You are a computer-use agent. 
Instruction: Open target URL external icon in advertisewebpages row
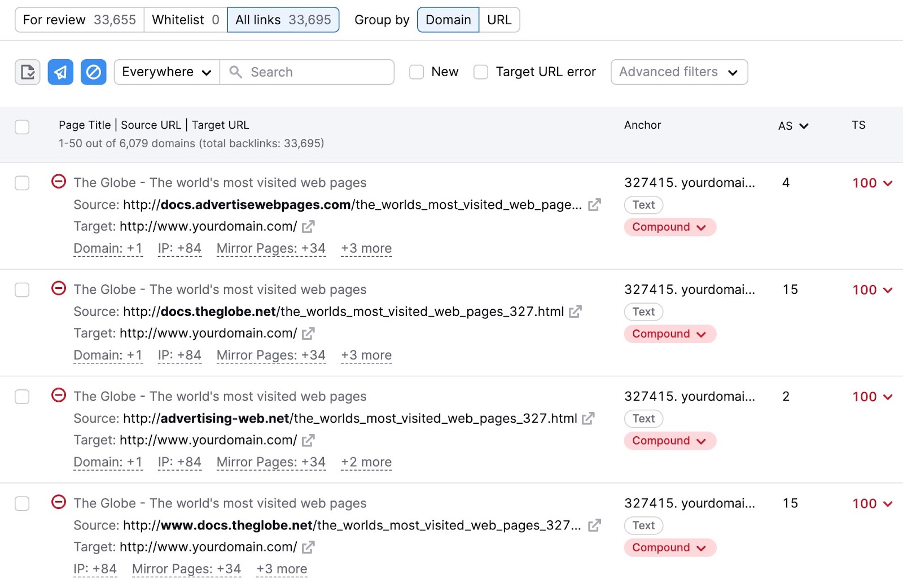click(308, 227)
